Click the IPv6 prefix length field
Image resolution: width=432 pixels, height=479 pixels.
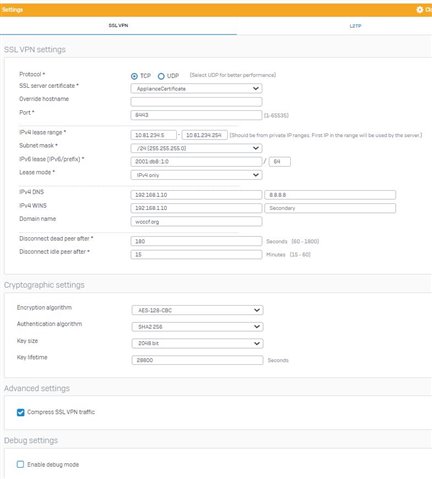[x=280, y=162]
